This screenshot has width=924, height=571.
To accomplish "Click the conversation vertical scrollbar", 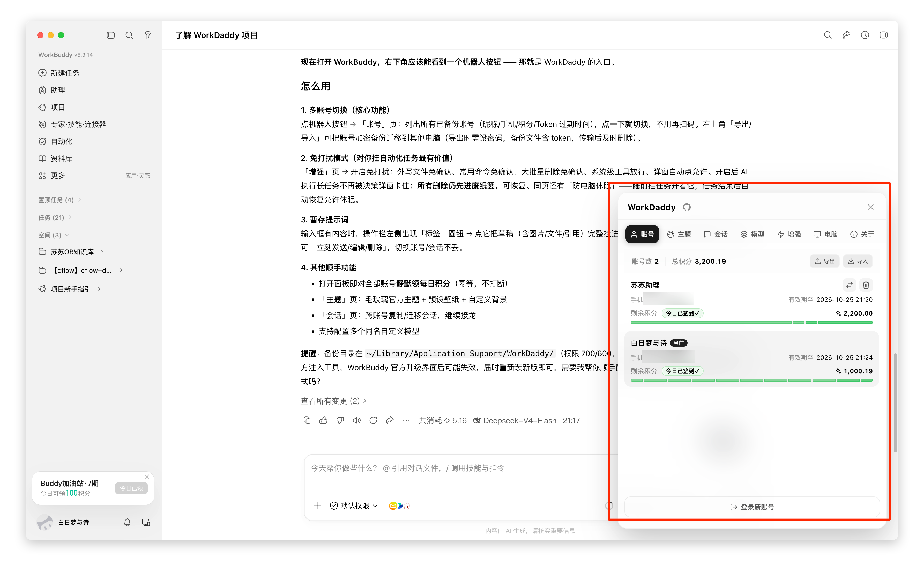I will tap(895, 402).
